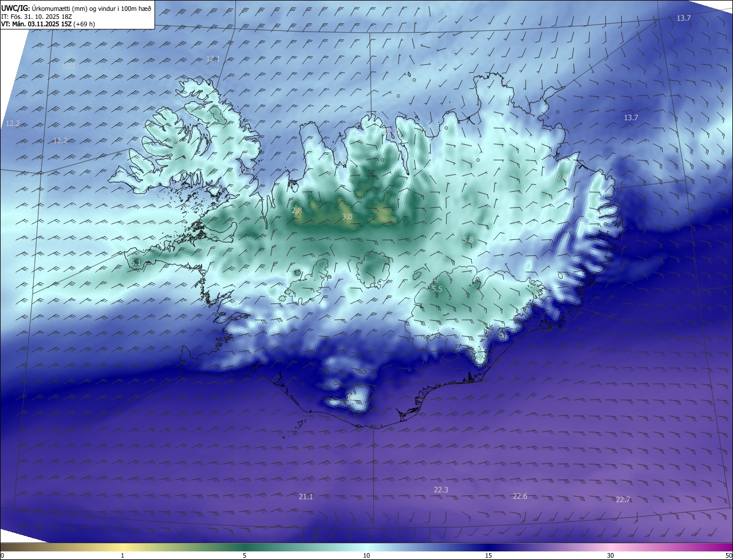Viewport: 733px width, 560px height.
Task: Click the '50' tick label on the color scale
Action: [728, 555]
